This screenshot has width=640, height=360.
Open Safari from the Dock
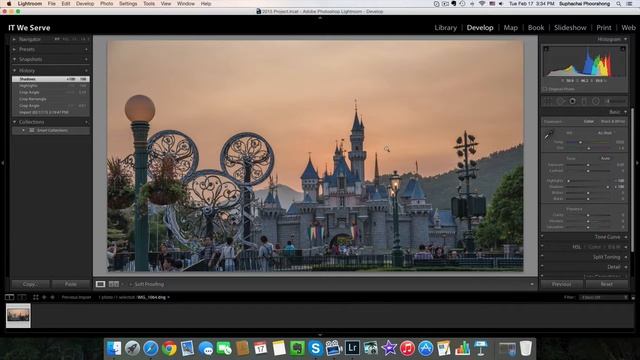150,348
